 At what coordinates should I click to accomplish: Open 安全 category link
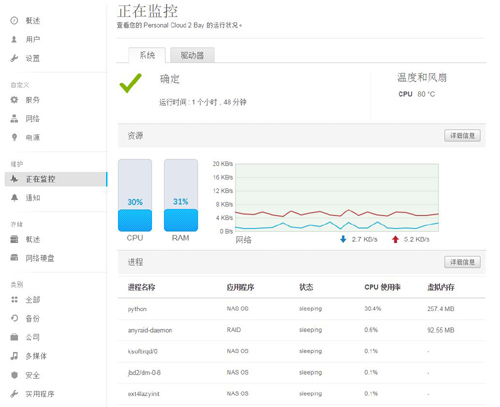33,375
